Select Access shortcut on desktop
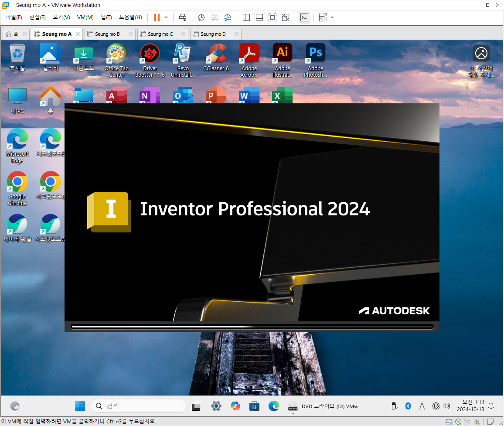 click(116, 95)
